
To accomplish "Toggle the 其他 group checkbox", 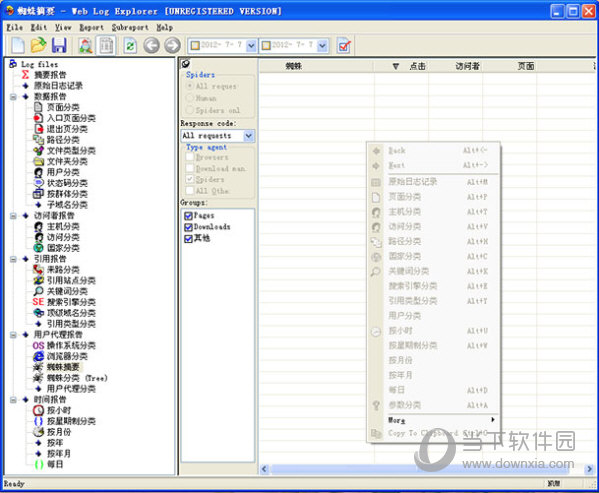I will [188, 239].
